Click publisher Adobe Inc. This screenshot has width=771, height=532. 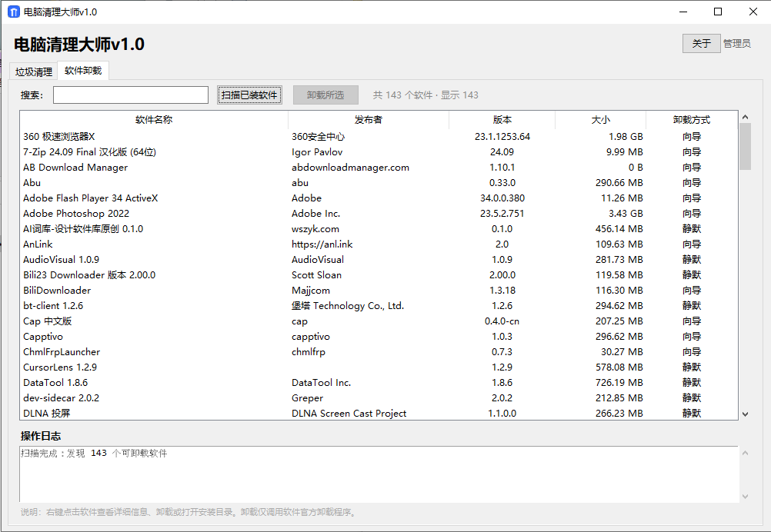tap(315, 213)
